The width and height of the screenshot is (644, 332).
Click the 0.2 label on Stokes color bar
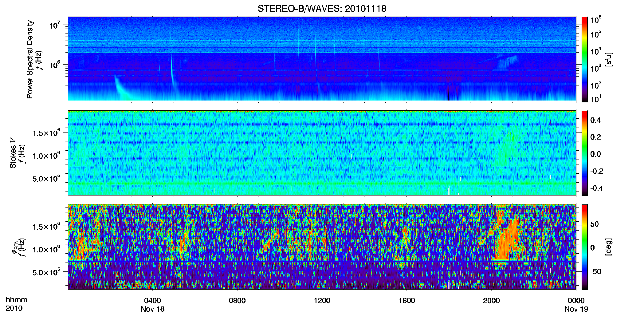click(595, 137)
